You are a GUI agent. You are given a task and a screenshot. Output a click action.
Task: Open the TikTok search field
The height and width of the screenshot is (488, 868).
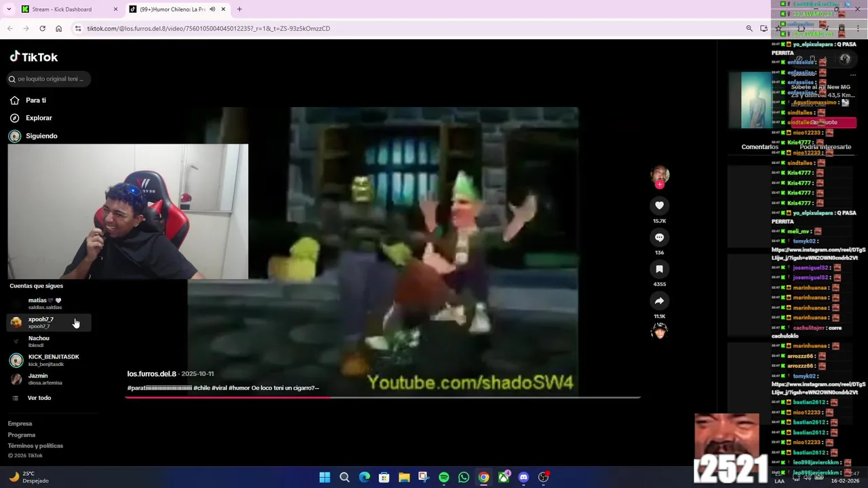click(47, 79)
